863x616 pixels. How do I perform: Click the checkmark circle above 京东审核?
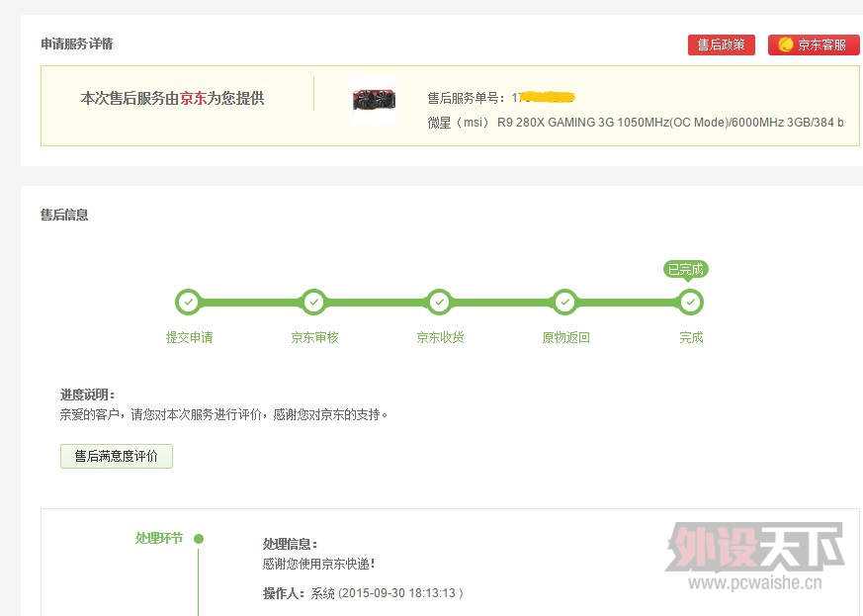click(313, 302)
